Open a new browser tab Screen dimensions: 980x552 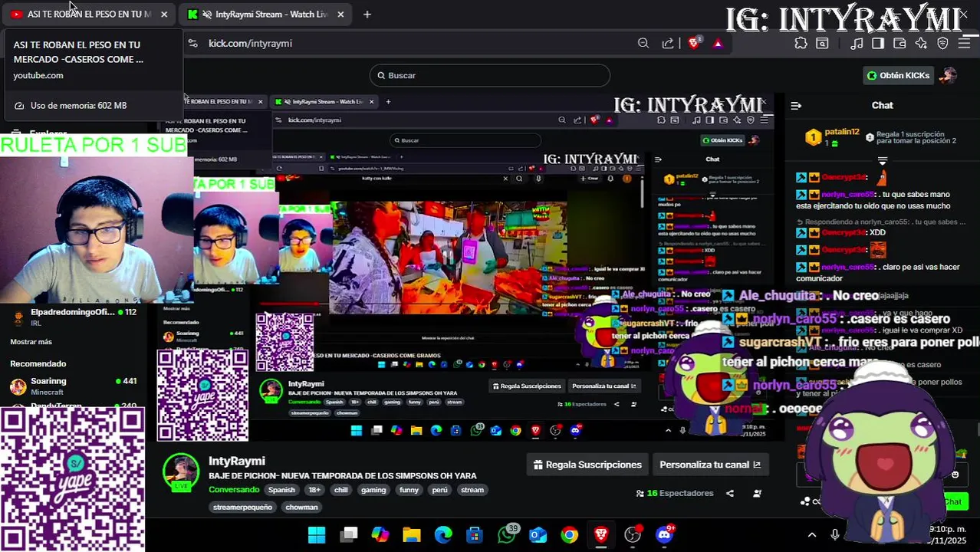[367, 14]
